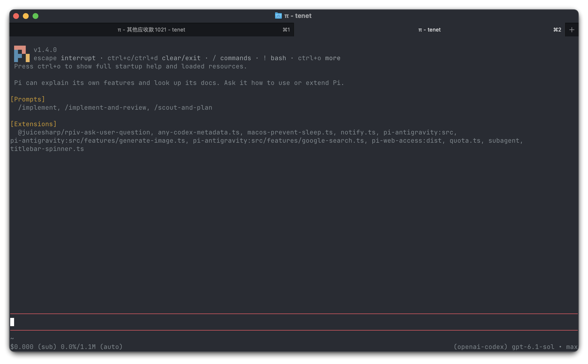
Task: Click the '! bash' hint
Action: (x=275, y=58)
